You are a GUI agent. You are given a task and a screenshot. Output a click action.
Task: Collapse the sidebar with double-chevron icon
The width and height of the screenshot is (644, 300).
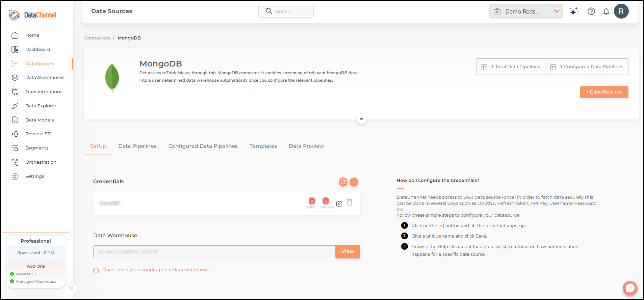[71, 288]
